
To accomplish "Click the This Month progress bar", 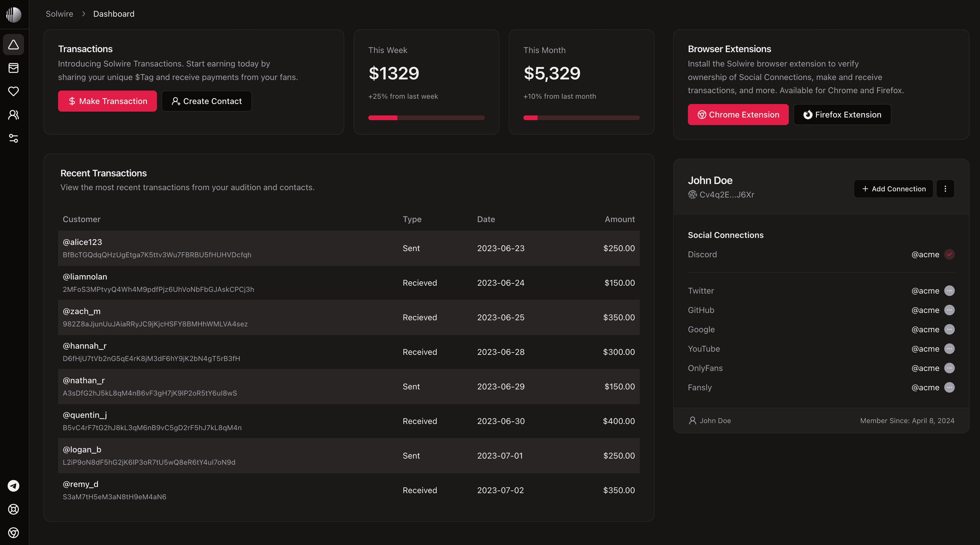I will 581,118.
